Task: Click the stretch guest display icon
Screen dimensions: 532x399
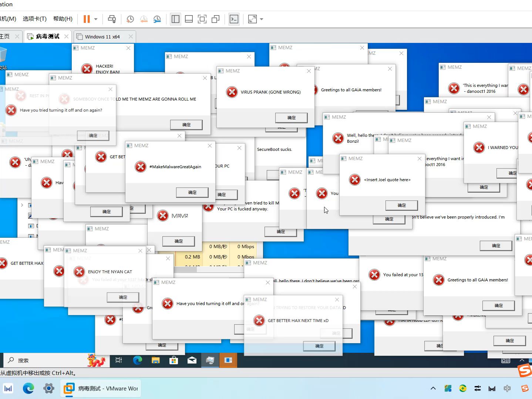Action: (252, 19)
